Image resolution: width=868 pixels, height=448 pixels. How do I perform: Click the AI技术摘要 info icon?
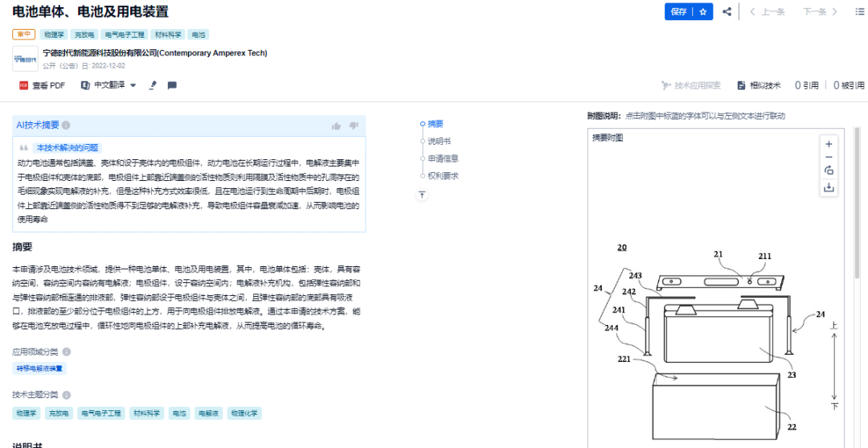coord(66,125)
